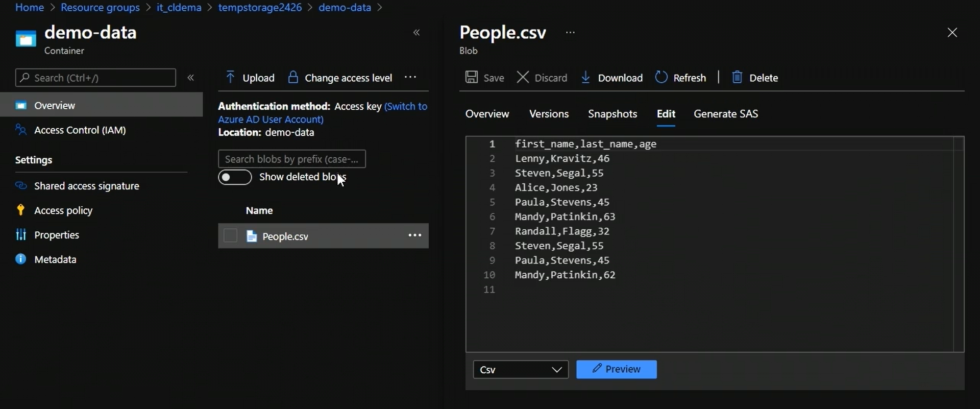The height and width of the screenshot is (409, 980).
Task: Click the Change access level lock icon
Action: click(293, 78)
